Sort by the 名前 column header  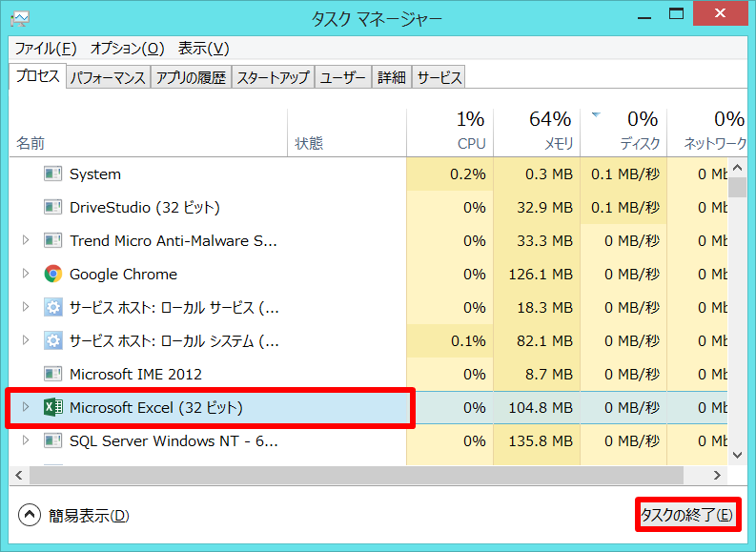coord(149,133)
